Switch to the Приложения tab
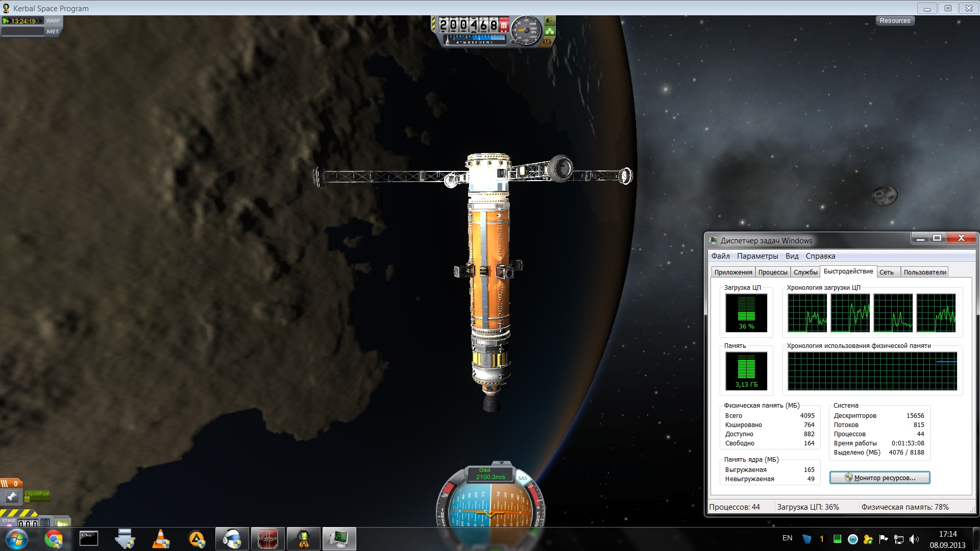980x551 pixels. pyautogui.click(x=733, y=272)
